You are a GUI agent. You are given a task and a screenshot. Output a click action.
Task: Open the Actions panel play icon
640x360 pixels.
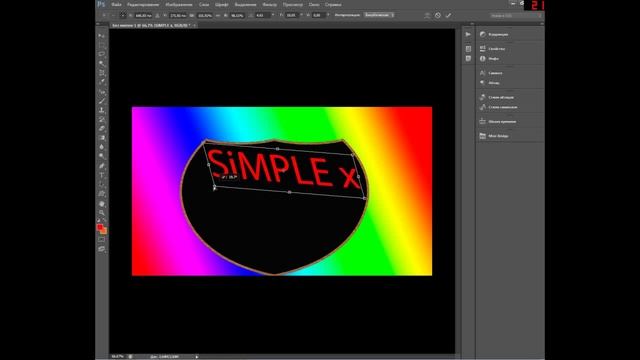tap(468, 34)
